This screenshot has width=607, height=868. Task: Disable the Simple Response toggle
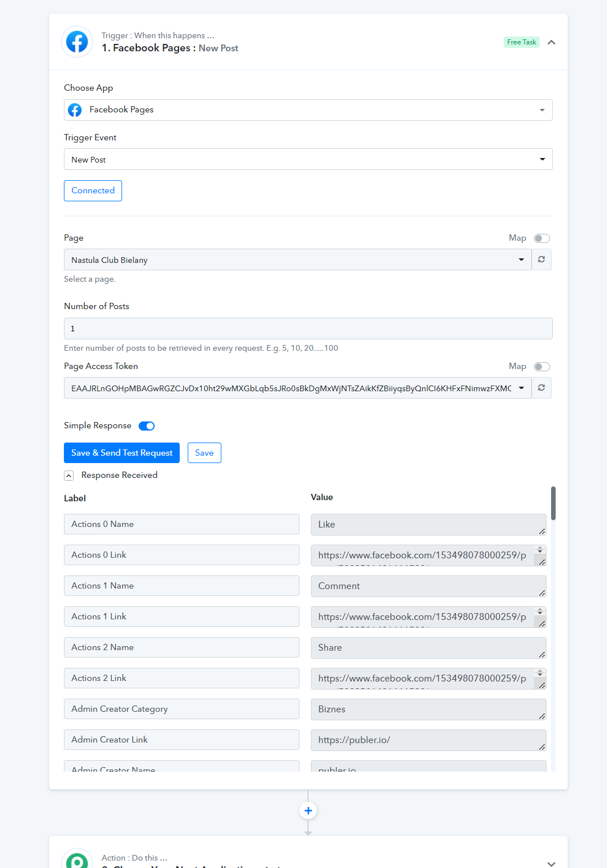pos(147,426)
